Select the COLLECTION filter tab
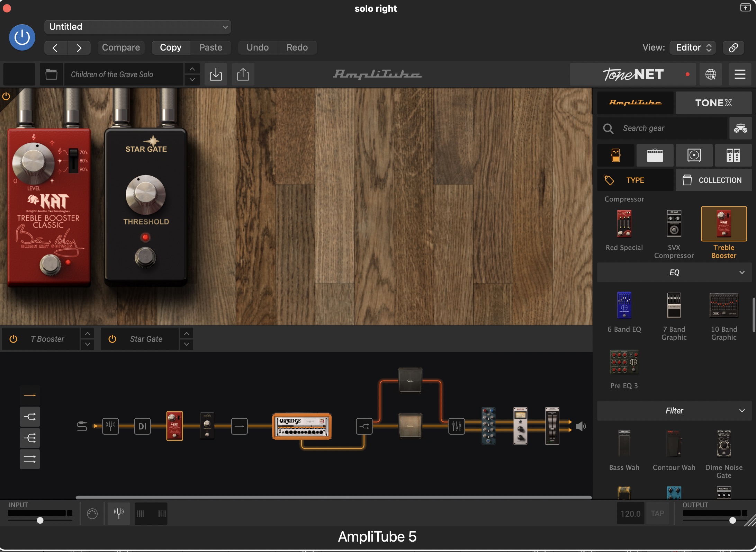This screenshot has width=756, height=552. 713,180
